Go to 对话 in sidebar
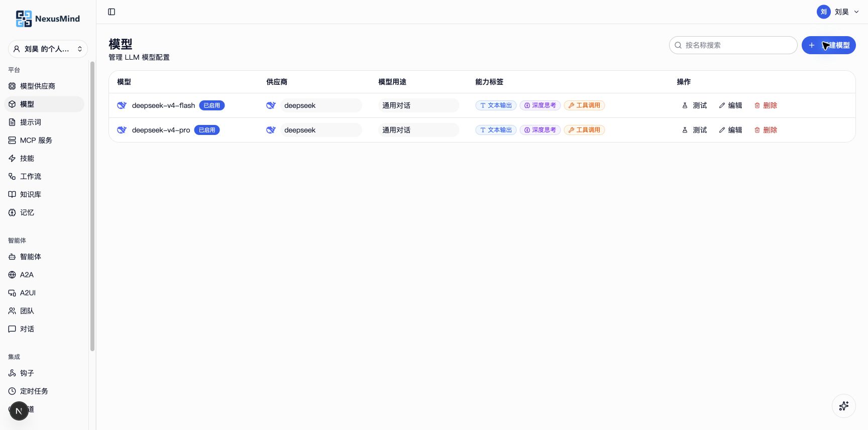 click(44, 329)
